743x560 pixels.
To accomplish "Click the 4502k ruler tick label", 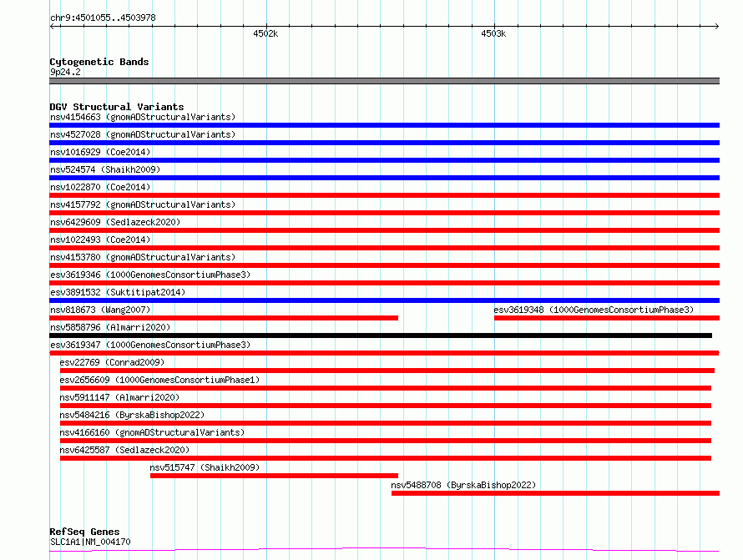I will pyautogui.click(x=265, y=33).
